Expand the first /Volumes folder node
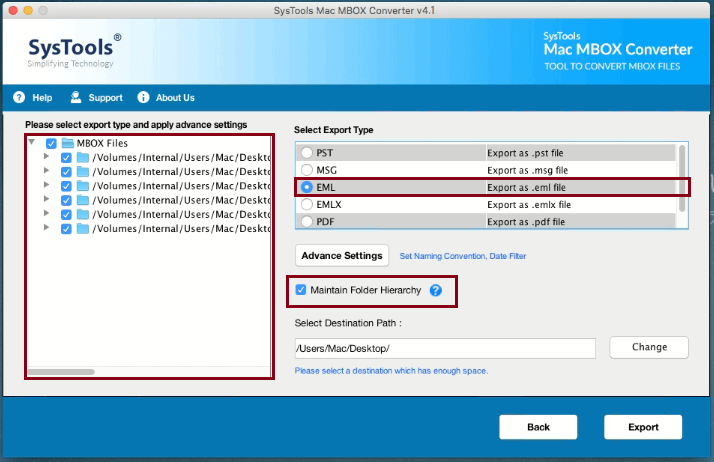714x462 pixels. coord(46,156)
